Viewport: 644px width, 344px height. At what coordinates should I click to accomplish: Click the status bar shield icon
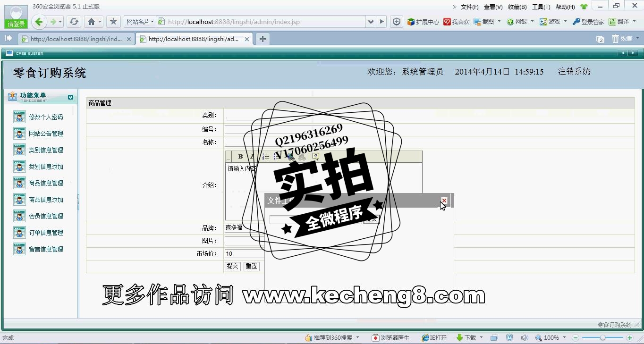[x=509, y=338]
